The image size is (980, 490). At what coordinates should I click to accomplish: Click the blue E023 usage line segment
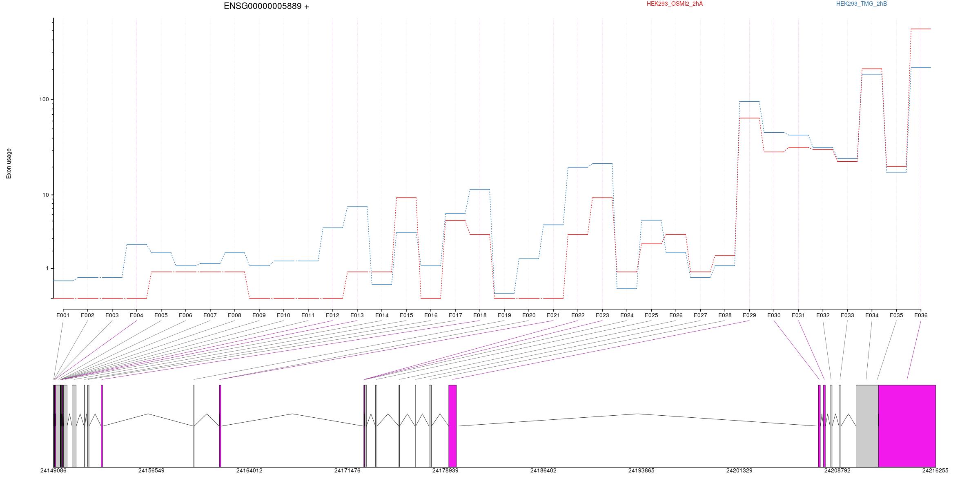602,164
